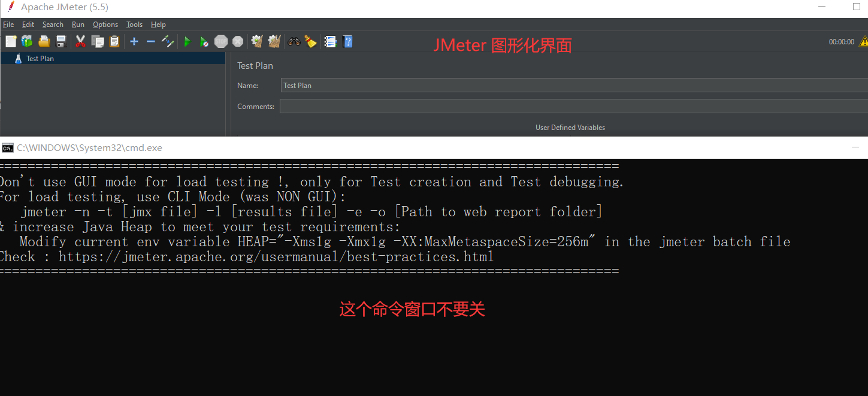Open search using the binoculars icon
The image size is (868, 396).
pos(294,41)
